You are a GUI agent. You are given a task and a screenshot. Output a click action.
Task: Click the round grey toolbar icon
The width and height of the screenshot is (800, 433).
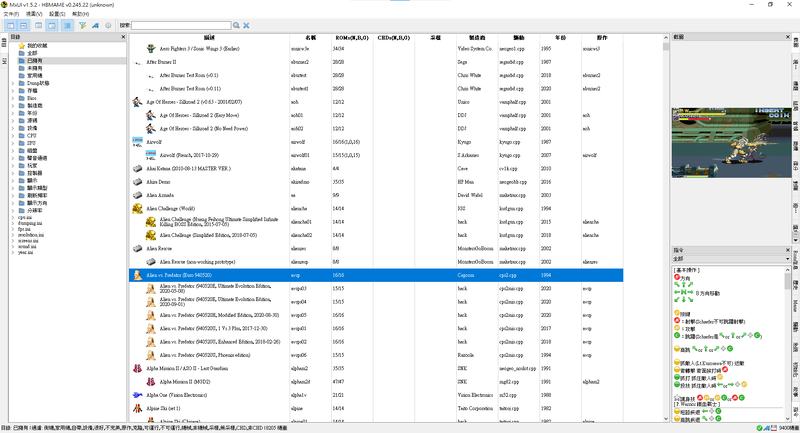pyautogui.click(x=108, y=25)
